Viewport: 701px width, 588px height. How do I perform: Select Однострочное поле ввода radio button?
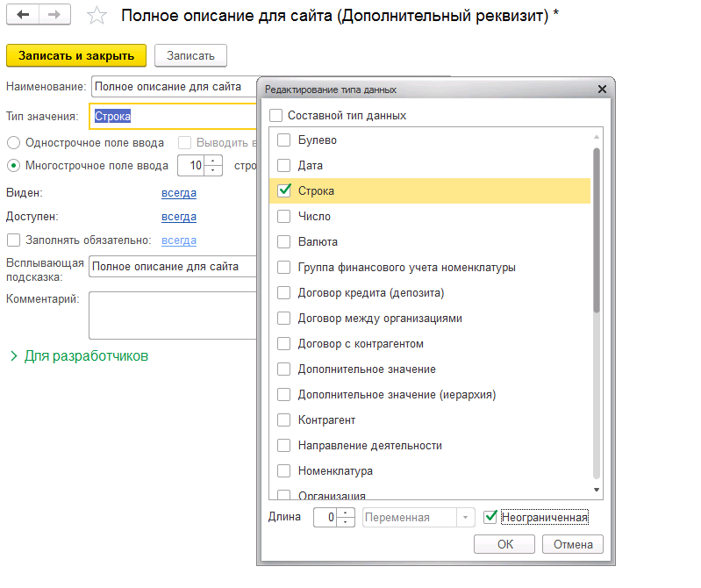pyautogui.click(x=13, y=143)
